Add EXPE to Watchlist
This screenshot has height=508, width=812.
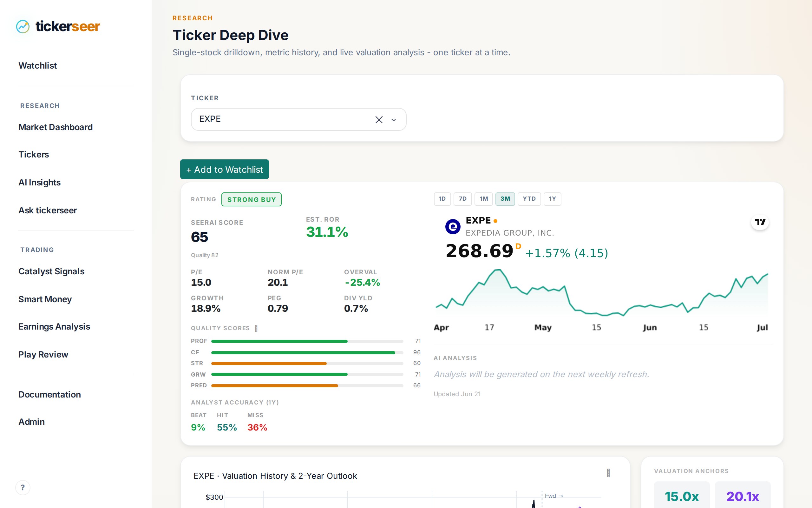pos(225,169)
